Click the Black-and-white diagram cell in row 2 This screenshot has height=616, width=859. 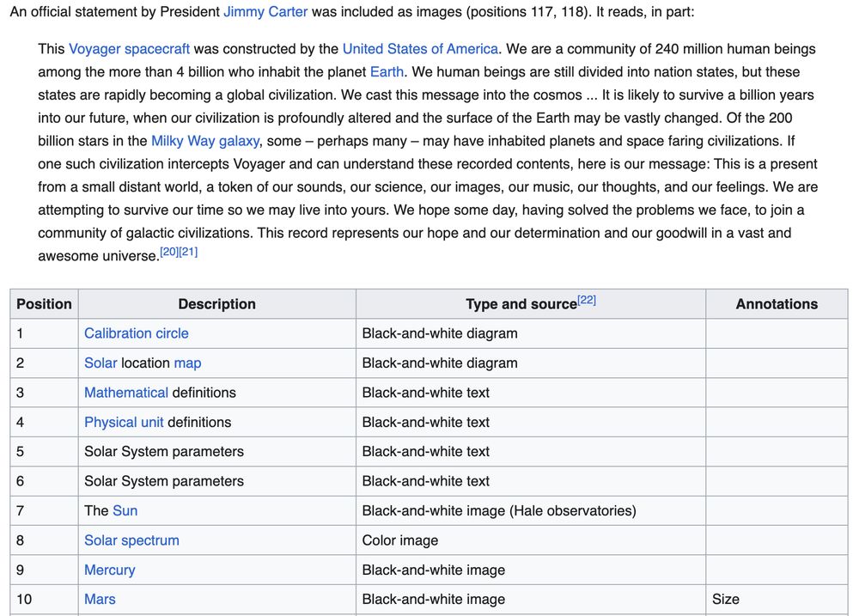pos(530,363)
